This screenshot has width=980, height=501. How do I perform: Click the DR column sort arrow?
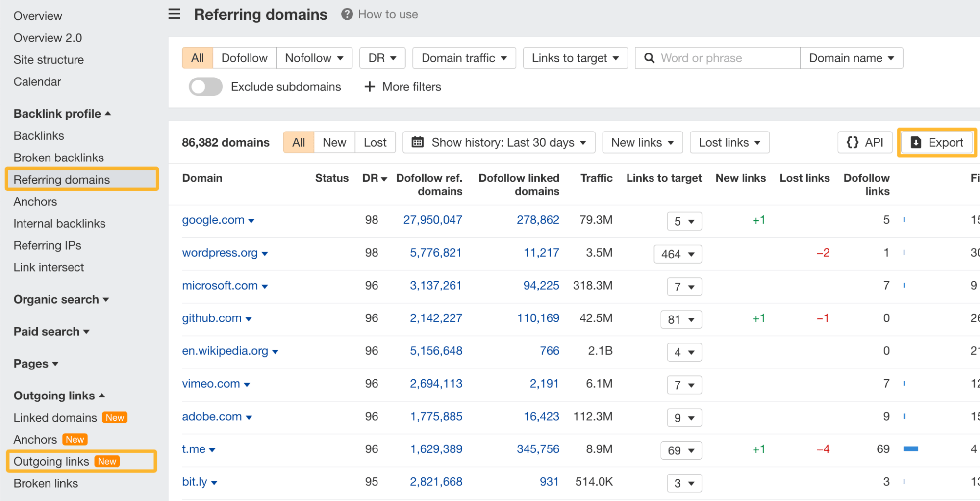[x=384, y=179]
